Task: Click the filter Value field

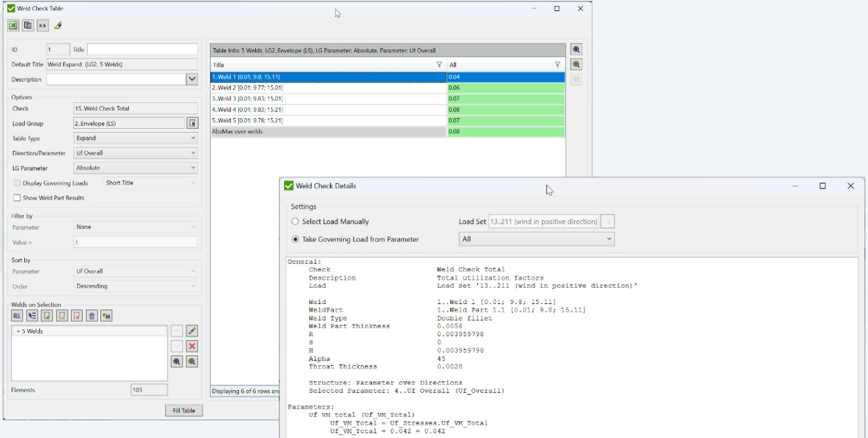Action: point(136,242)
